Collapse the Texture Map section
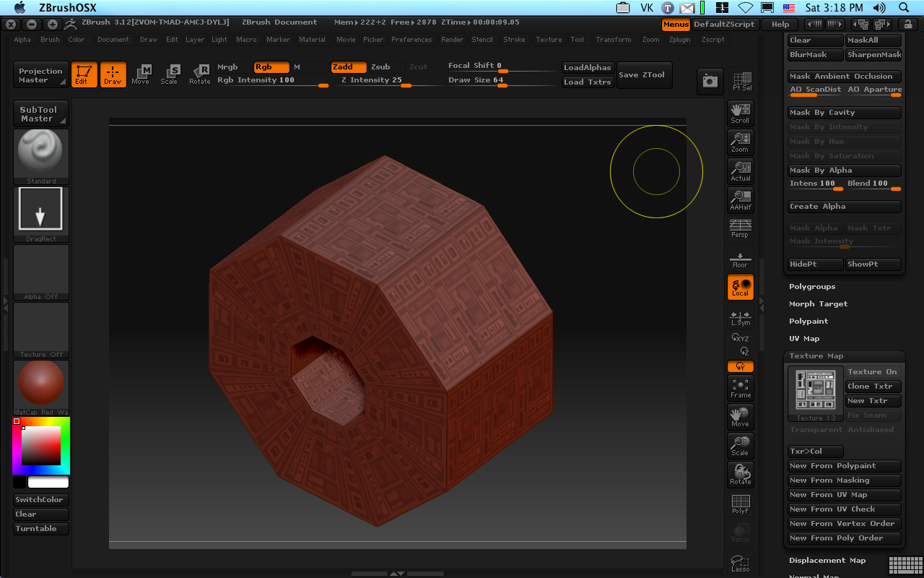924x578 pixels. (816, 356)
